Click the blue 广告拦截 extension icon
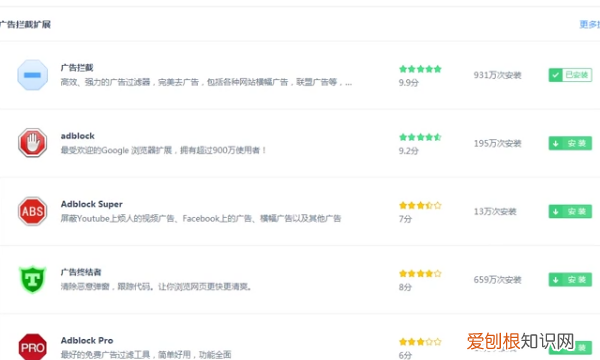The image size is (600, 360). (33, 75)
